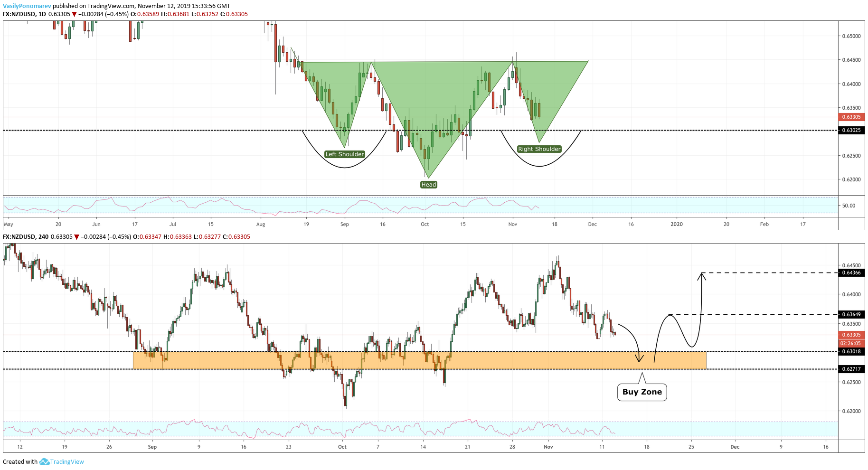Click the Aug label on top time axis
Image resolution: width=868 pixels, height=470 pixels.
261,224
